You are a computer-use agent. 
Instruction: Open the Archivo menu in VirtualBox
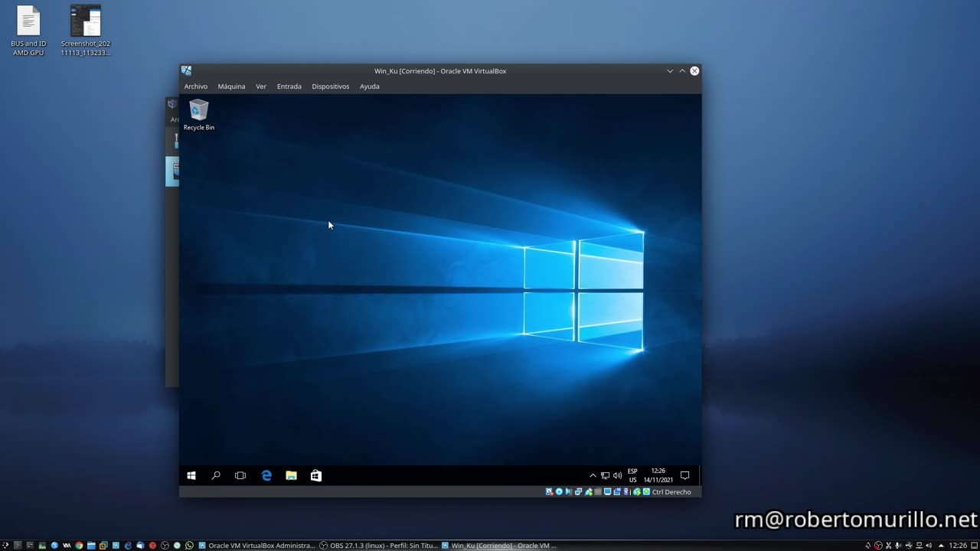(x=195, y=86)
